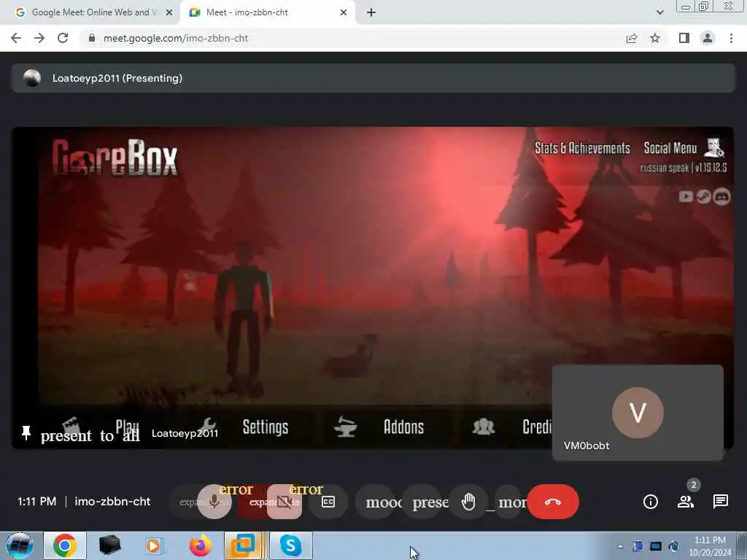Open Chrome three-dot menu
Viewport: 747px width, 560px height.
pos(731,38)
